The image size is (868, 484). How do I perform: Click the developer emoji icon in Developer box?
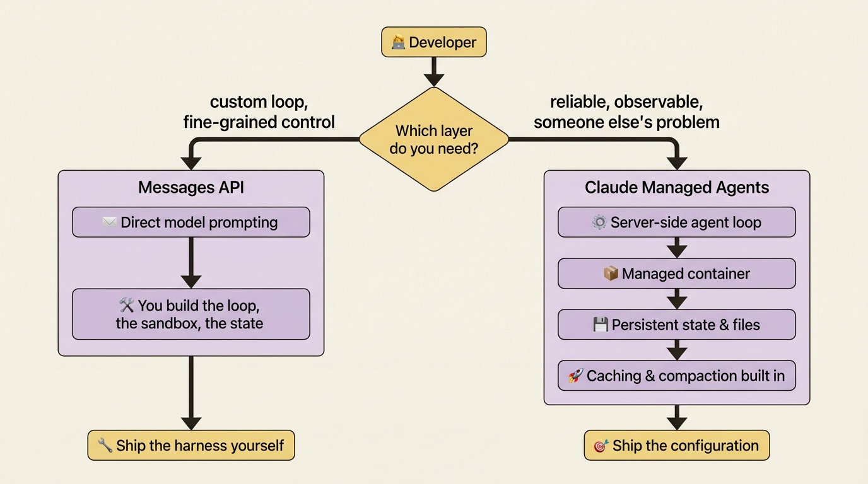[x=397, y=43]
